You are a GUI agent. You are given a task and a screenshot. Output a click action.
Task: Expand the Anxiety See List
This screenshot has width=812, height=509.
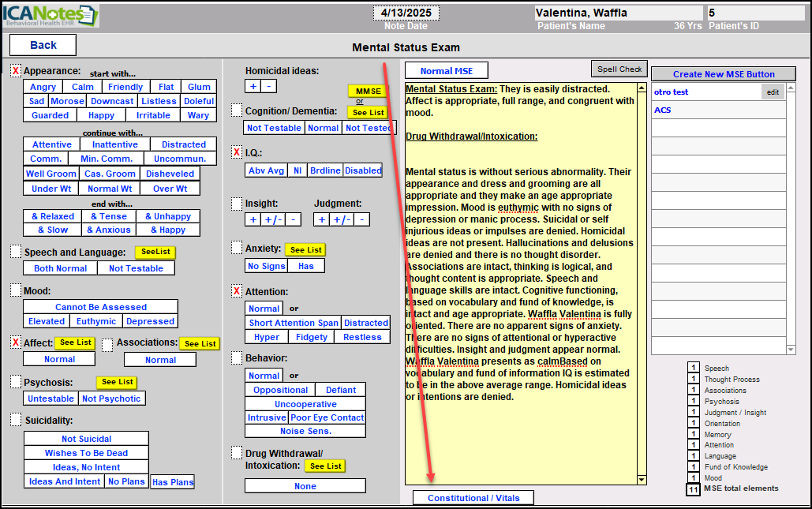305,249
